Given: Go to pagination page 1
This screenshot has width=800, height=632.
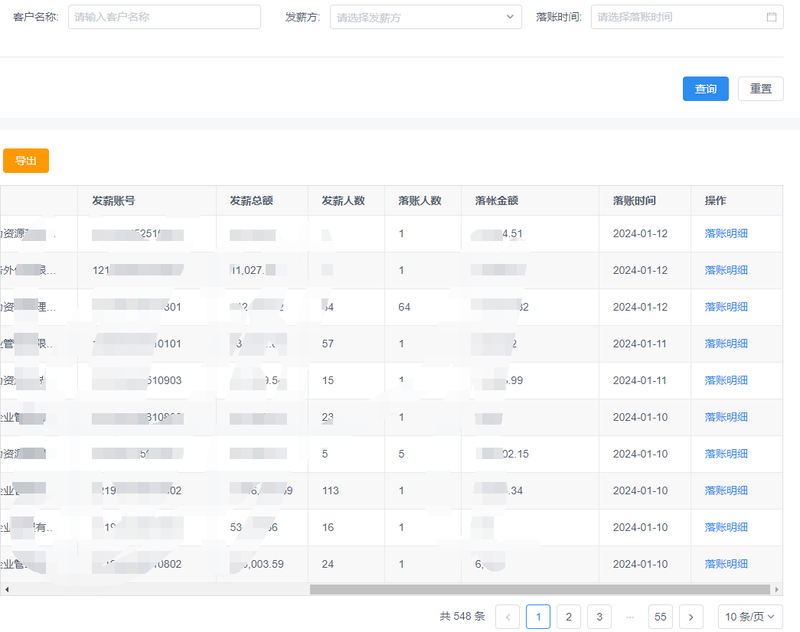Looking at the screenshot, I should [x=538, y=617].
